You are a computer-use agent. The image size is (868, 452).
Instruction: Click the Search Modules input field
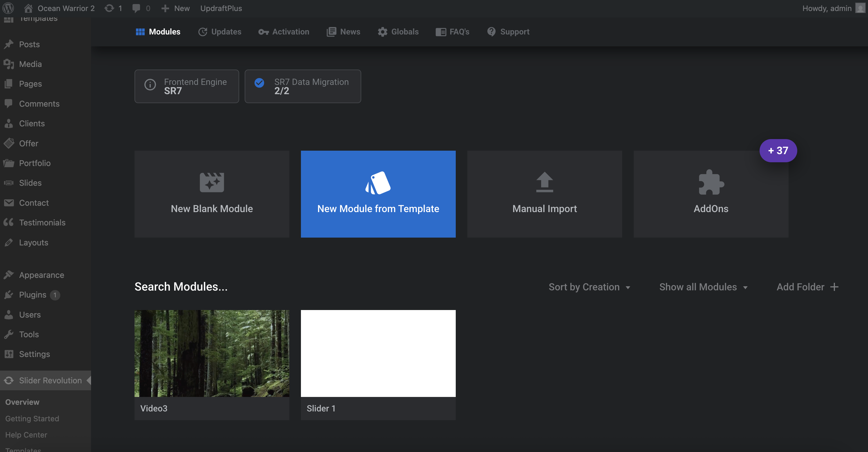click(181, 287)
